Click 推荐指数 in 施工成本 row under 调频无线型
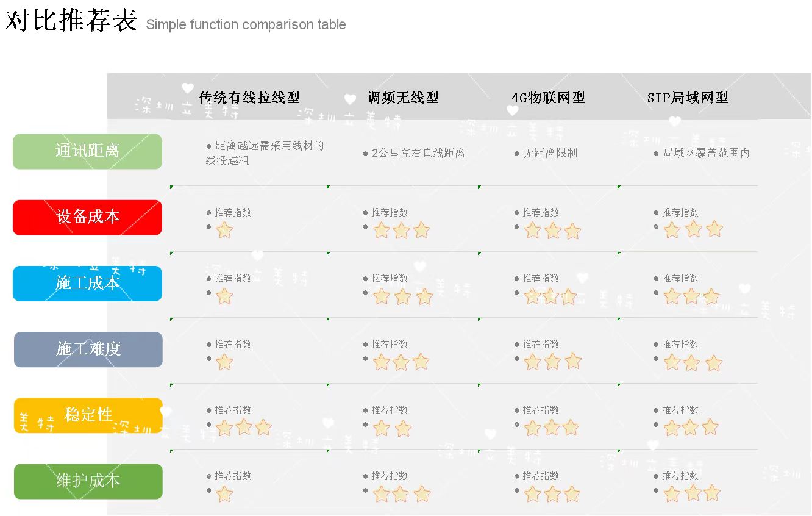This screenshot has height=516, width=812. point(390,278)
